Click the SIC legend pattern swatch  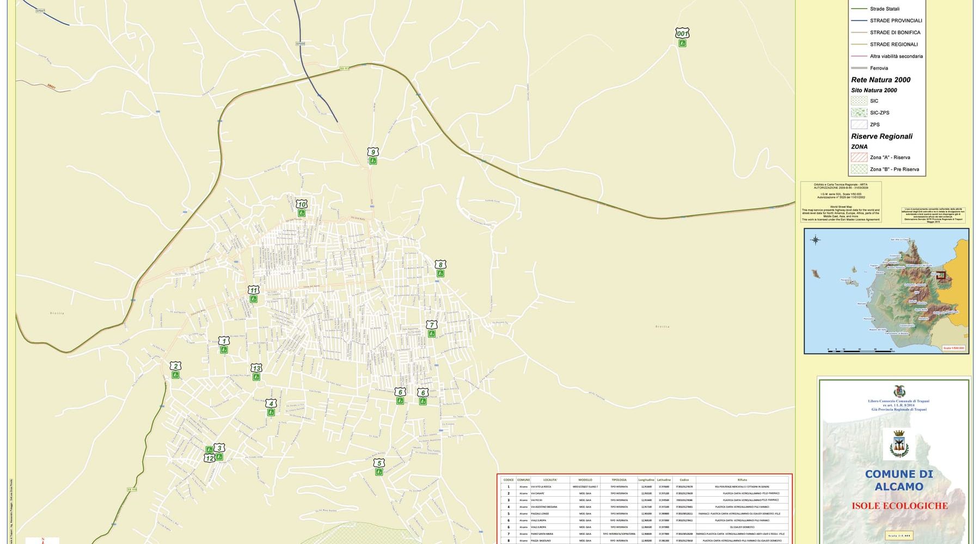click(x=859, y=101)
